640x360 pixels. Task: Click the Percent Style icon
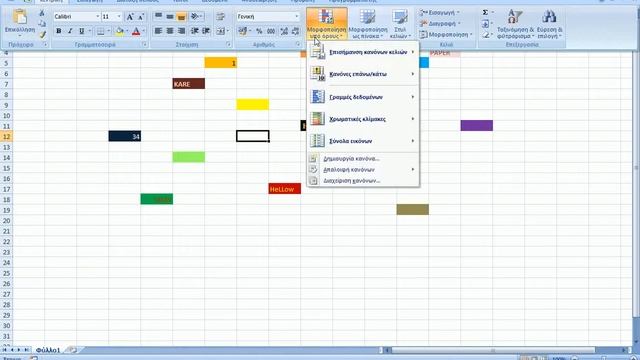[259, 31]
